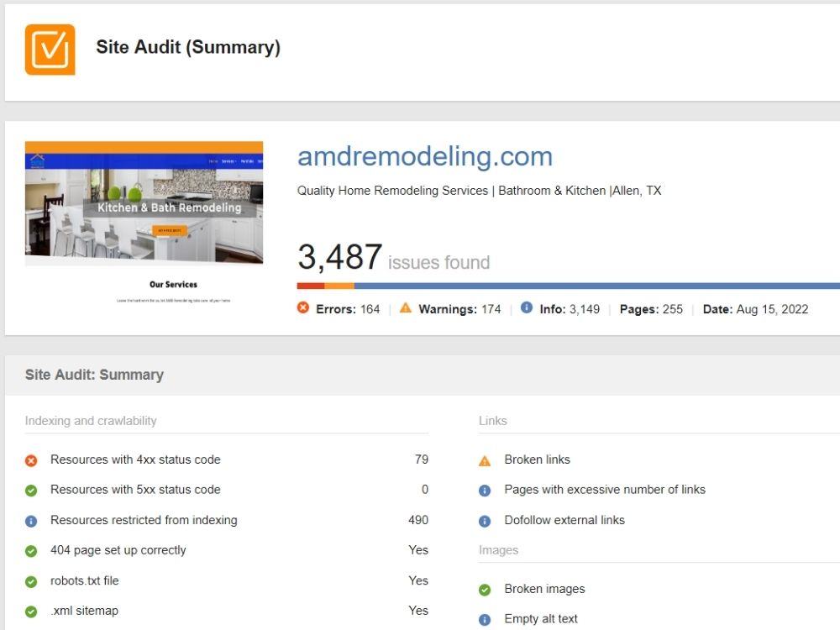The width and height of the screenshot is (840, 630).
Task: Click the Quality Home Remodeling Services page description
Action: point(480,191)
